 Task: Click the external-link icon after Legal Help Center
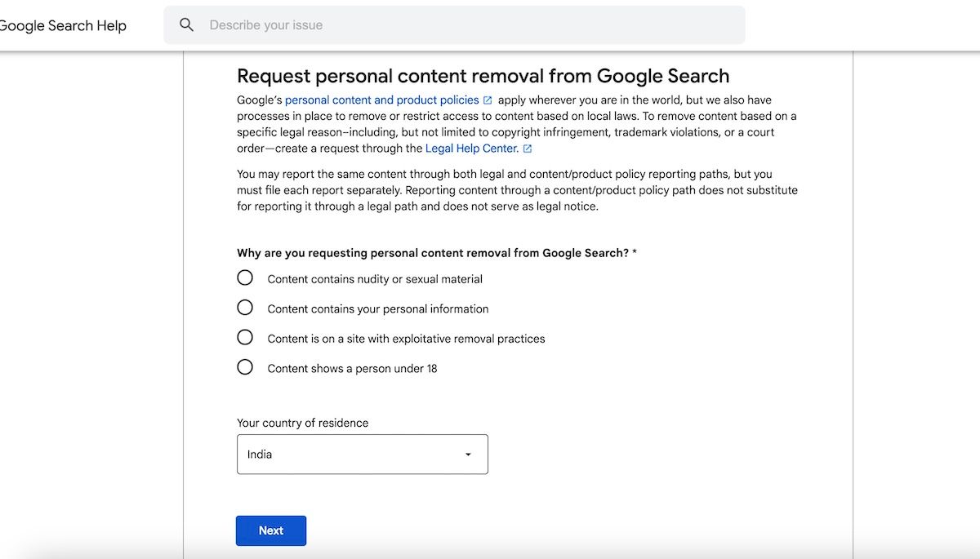(x=528, y=149)
